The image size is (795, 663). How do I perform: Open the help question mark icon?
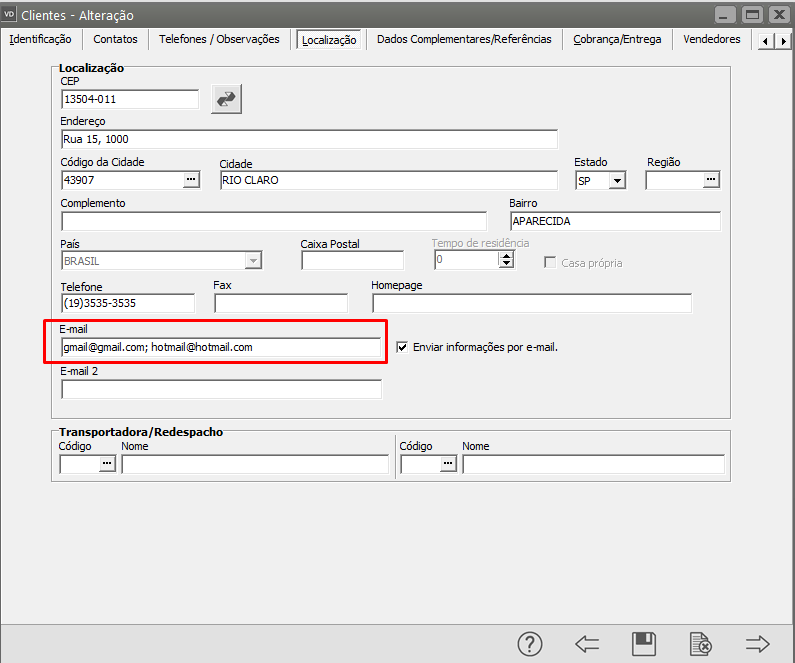tap(529, 644)
